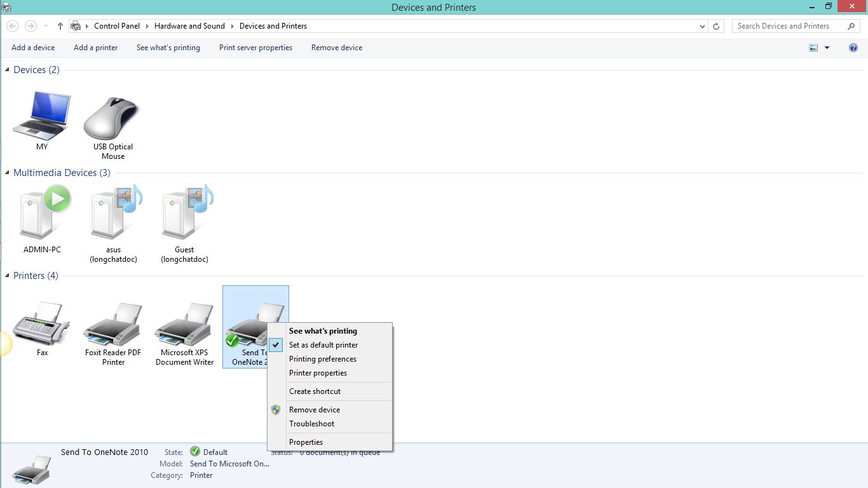Click the address bar location icon
This screenshot has height=488, width=868.
tap(76, 26)
